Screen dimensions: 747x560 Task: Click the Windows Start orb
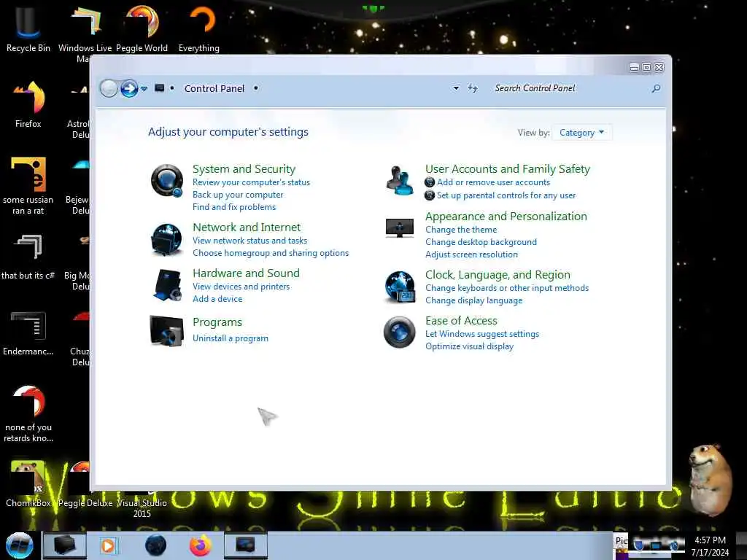(x=20, y=545)
